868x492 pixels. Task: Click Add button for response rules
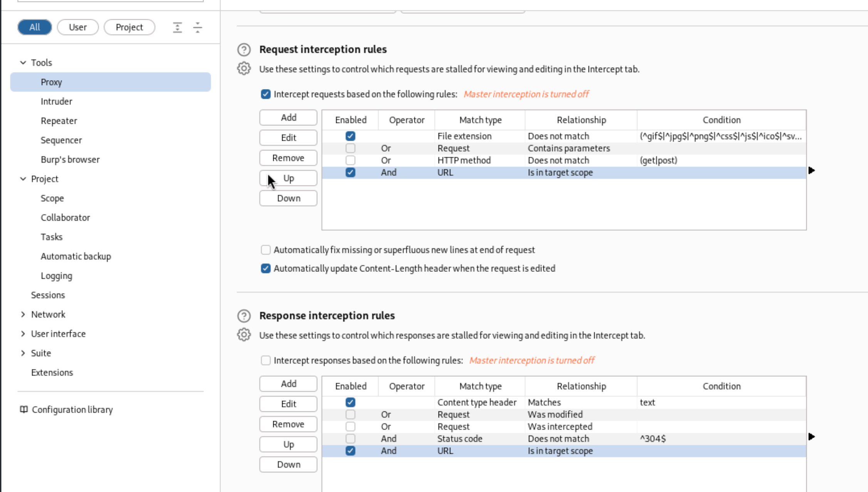coord(288,384)
